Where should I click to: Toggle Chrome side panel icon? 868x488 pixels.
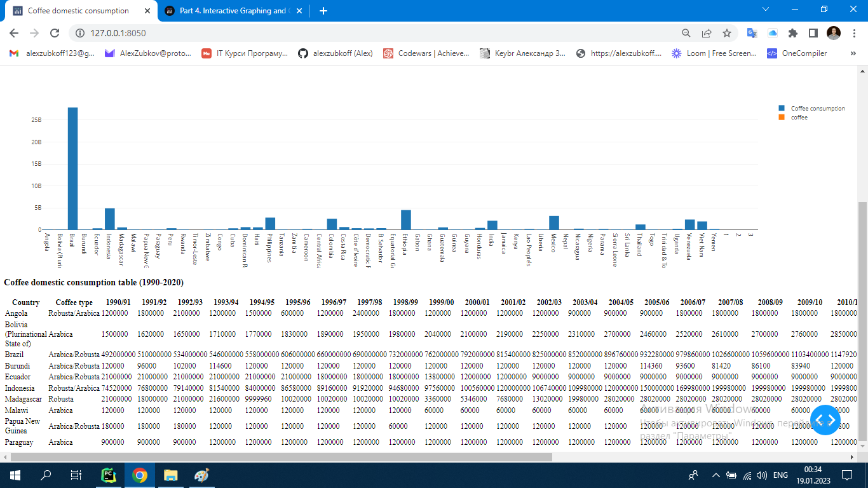point(813,33)
